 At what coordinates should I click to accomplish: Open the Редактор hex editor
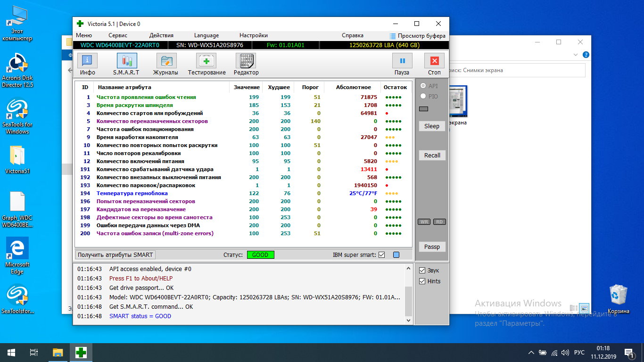coord(246,64)
